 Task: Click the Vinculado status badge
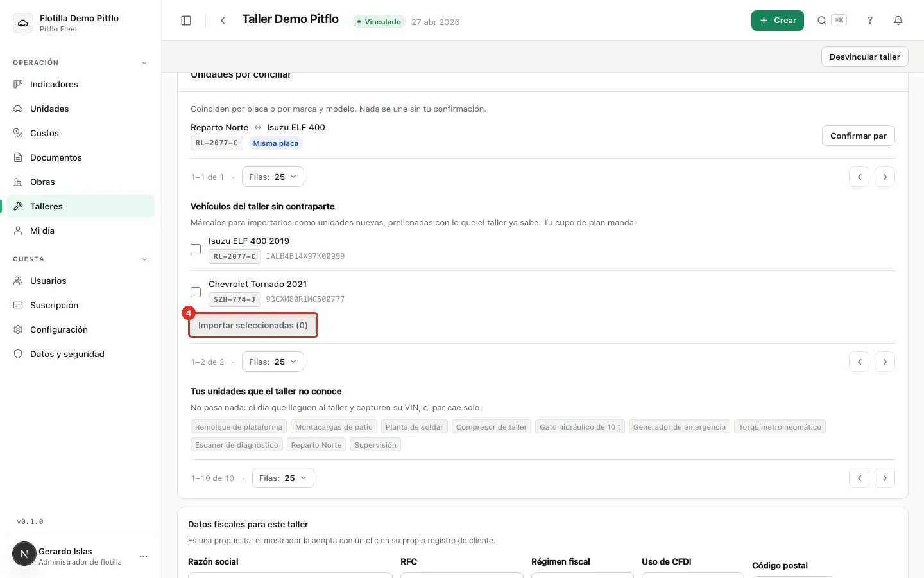[x=379, y=22]
